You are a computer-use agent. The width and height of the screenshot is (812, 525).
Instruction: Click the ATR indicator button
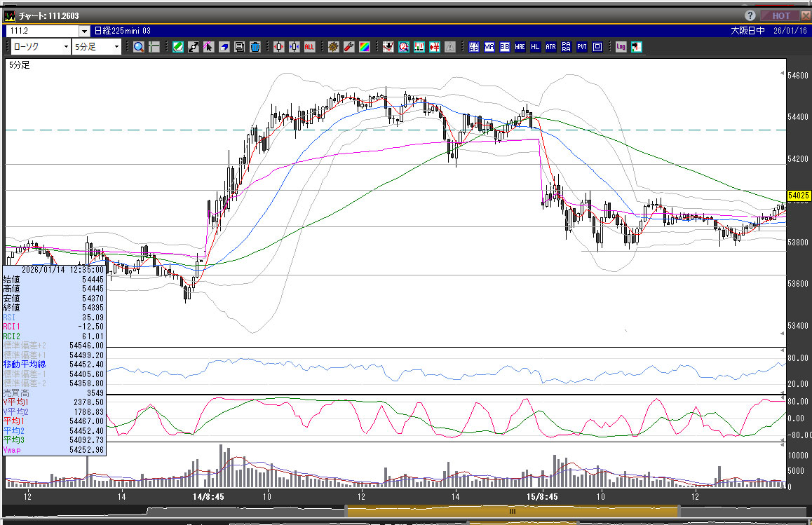(x=550, y=47)
